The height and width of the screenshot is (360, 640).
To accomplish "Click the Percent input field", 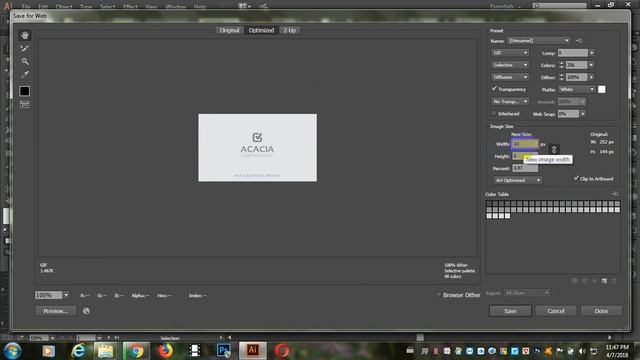I will pos(525,168).
